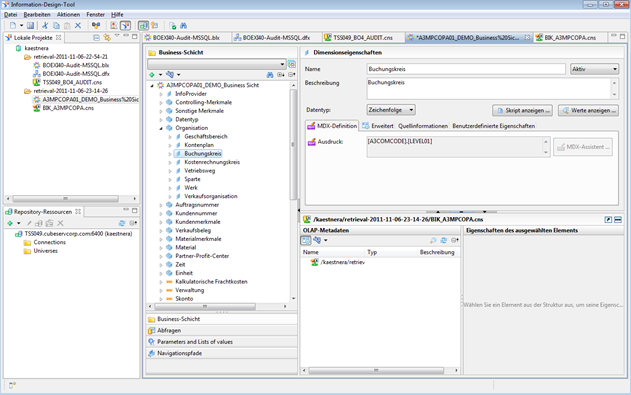The height and width of the screenshot is (395, 631).
Task: Open the Fenster menu
Action: click(95, 14)
